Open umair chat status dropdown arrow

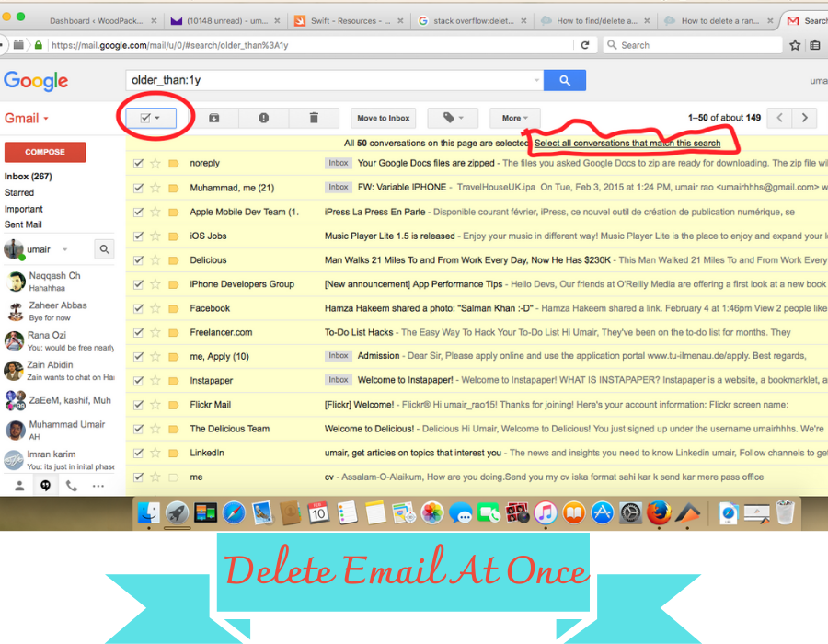(65, 249)
